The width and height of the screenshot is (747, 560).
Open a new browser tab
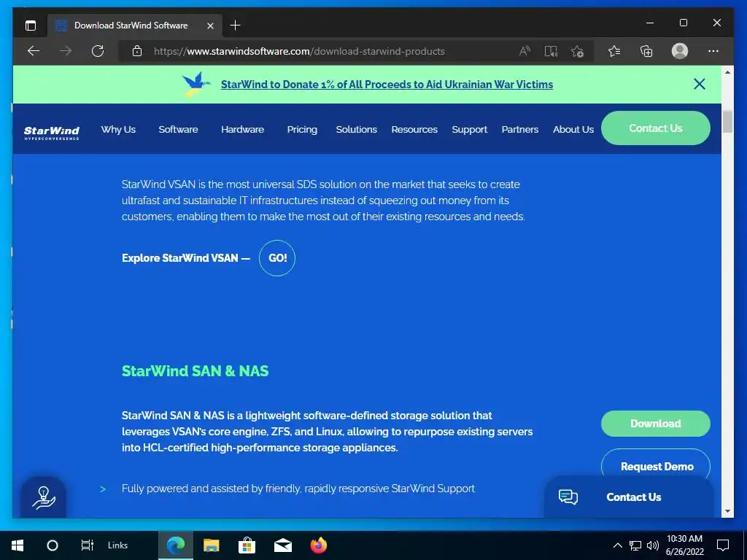point(235,26)
